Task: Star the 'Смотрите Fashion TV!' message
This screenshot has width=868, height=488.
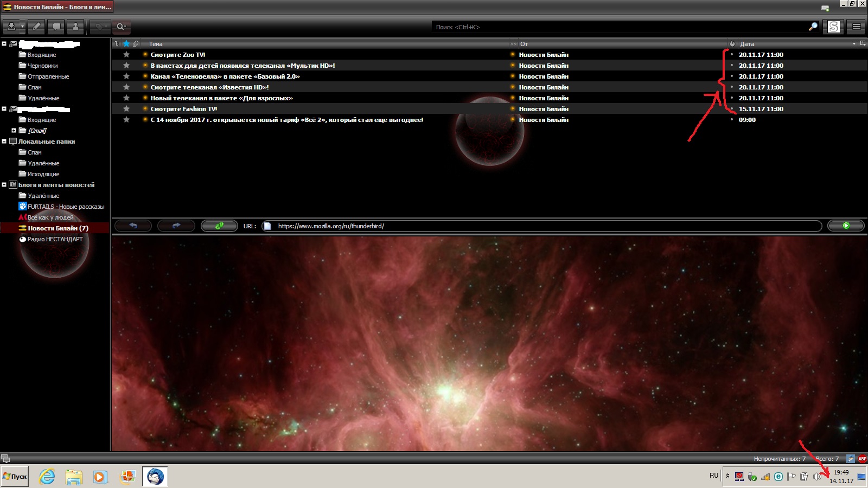Action: pos(126,108)
